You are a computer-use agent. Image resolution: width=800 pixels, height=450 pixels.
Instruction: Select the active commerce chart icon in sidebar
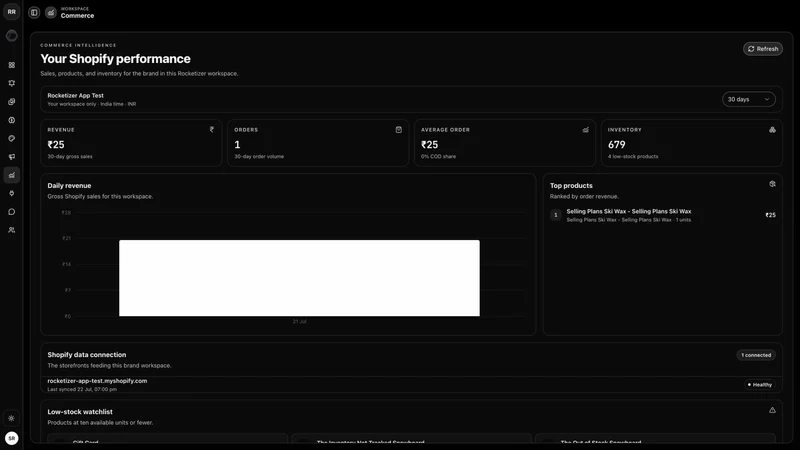point(11,175)
